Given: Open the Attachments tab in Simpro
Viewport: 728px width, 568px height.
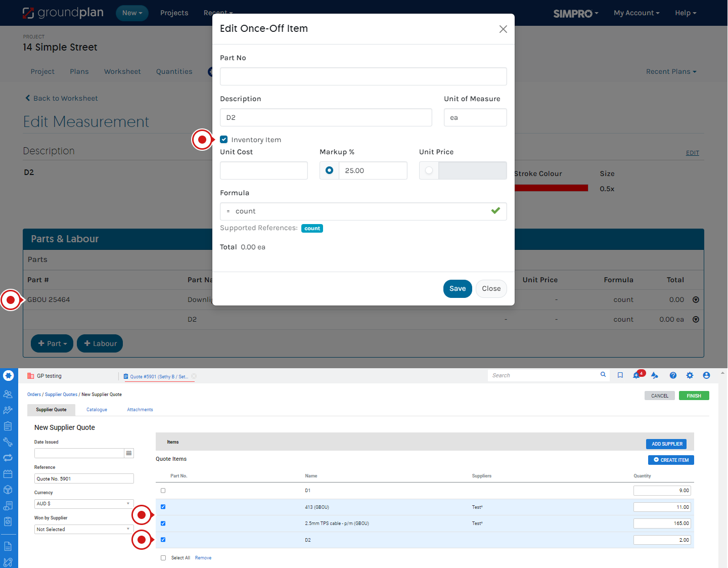Looking at the screenshot, I should click(140, 410).
